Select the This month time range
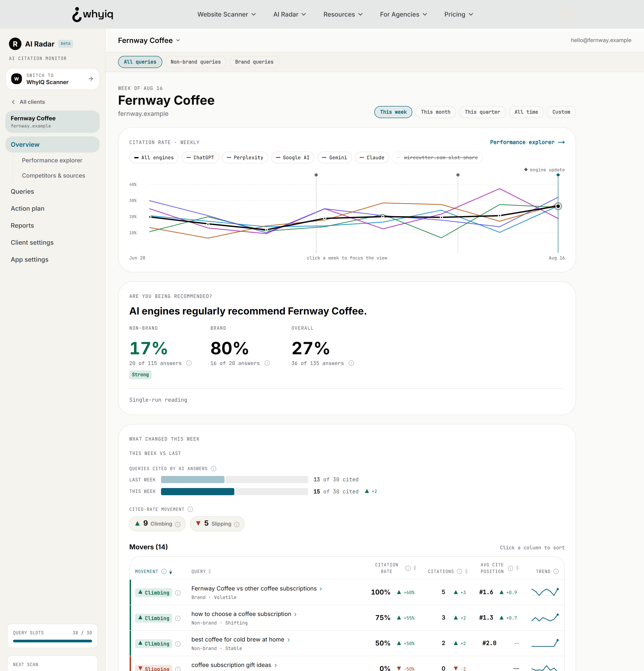The width and height of the screenshot is (644, 671). (436, 112)
